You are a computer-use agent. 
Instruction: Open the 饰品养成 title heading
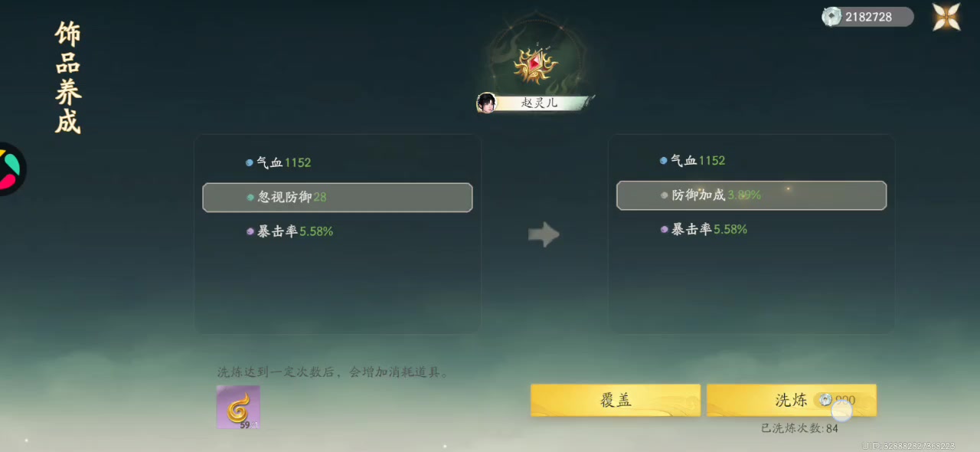coord(68,77)
